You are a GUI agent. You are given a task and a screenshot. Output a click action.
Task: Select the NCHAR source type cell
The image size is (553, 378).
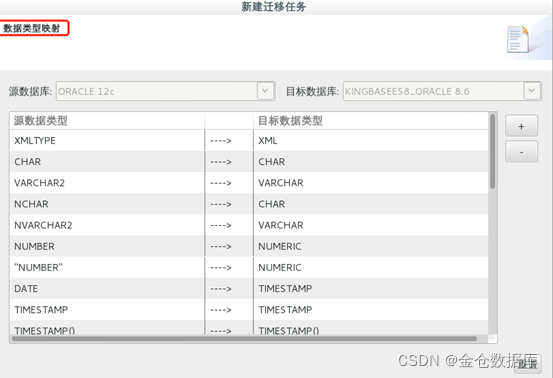pyautogui.click(x=107, y=204)
